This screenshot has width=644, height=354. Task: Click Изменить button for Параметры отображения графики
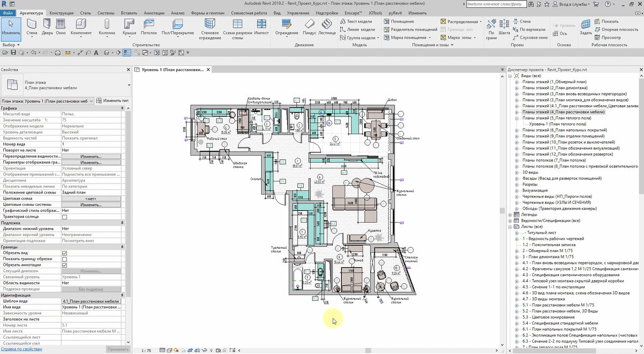(91, 162)
